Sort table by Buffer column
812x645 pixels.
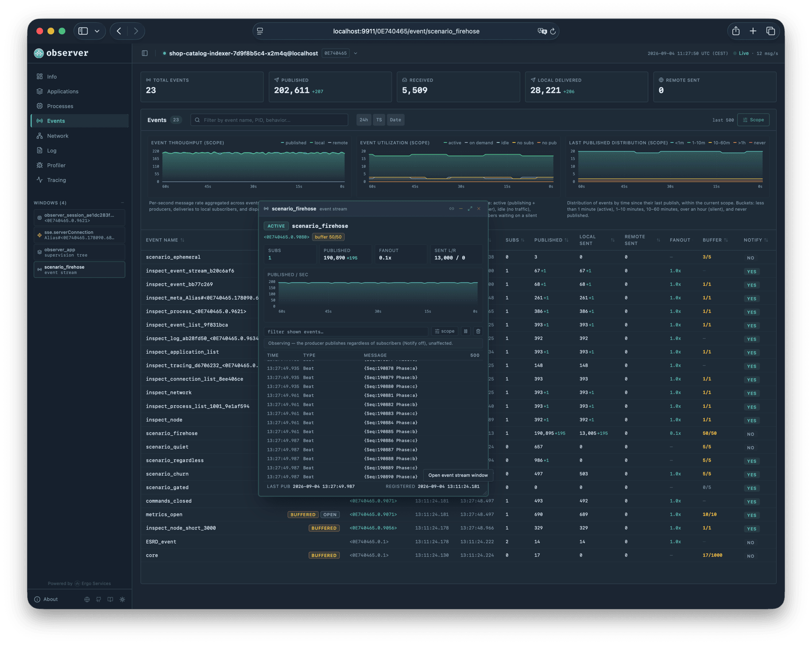point(715,240)
